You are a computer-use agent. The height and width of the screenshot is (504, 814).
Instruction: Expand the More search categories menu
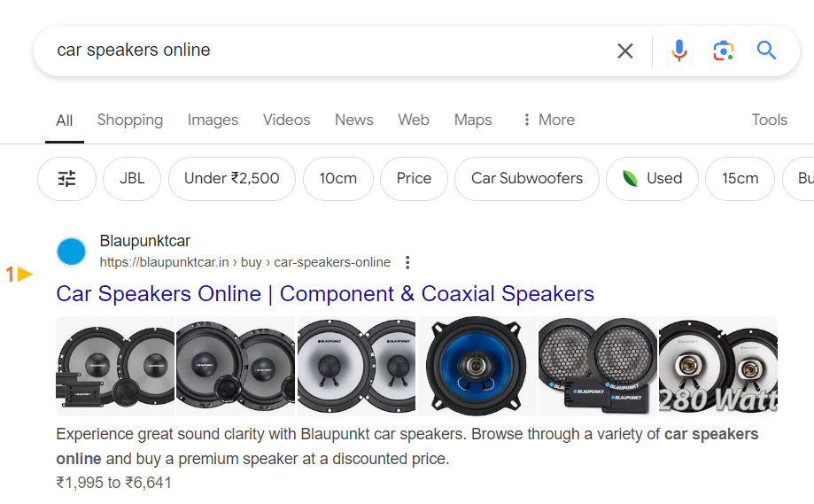coord(547,120)
